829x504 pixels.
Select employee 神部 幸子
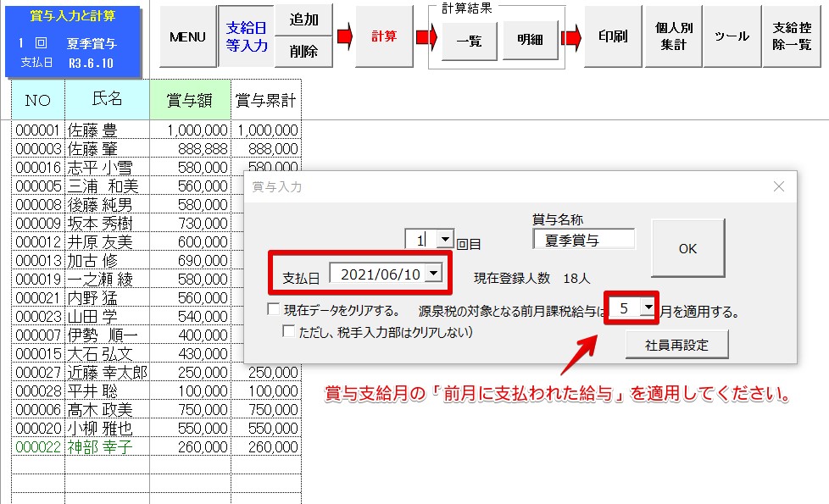click(x=108, y=447)
